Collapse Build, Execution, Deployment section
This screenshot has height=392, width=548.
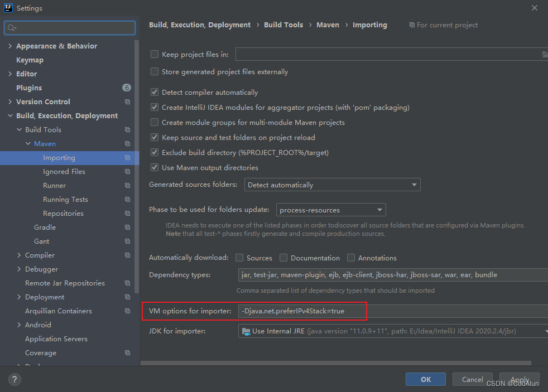(10, 115)
